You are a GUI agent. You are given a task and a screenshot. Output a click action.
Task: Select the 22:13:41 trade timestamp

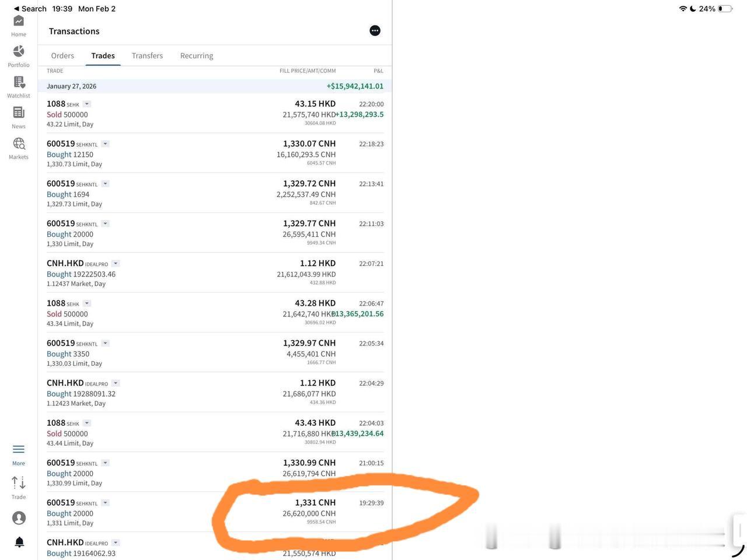pos(371,184)
